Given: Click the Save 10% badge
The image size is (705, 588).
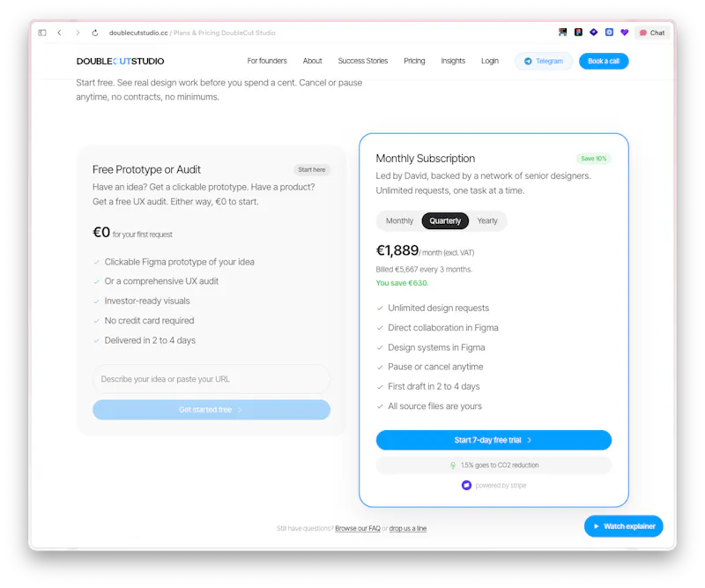Looking at the screenshot, I should (593, 159).
